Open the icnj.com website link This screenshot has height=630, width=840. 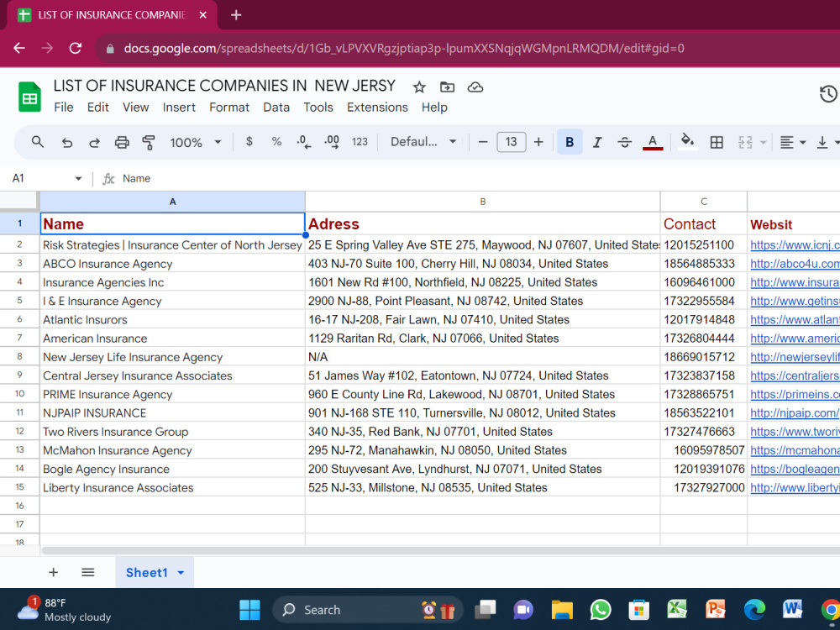(x=795, y=244)
